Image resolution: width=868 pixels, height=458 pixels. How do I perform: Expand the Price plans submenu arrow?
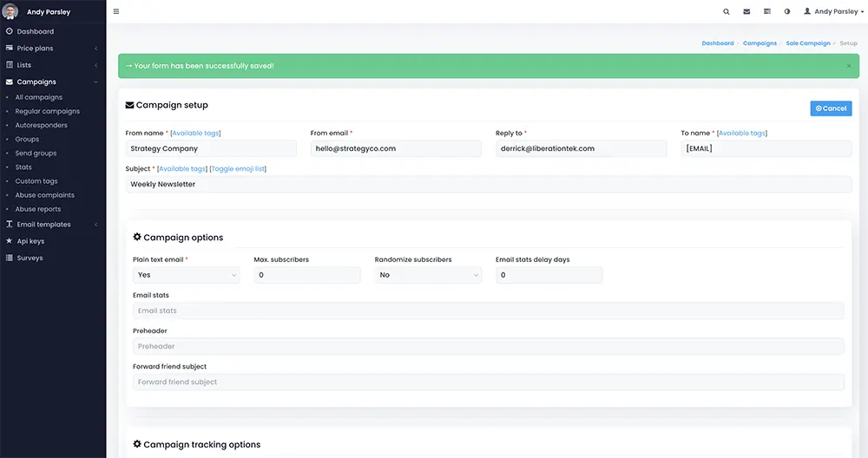pyautogui.click(x=95, y=49)
